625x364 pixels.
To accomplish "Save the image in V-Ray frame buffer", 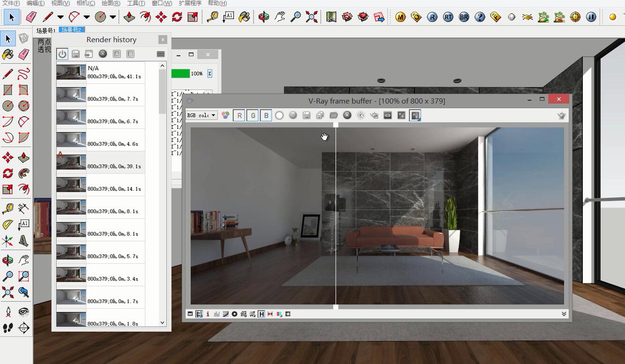I will coord(306,115).
